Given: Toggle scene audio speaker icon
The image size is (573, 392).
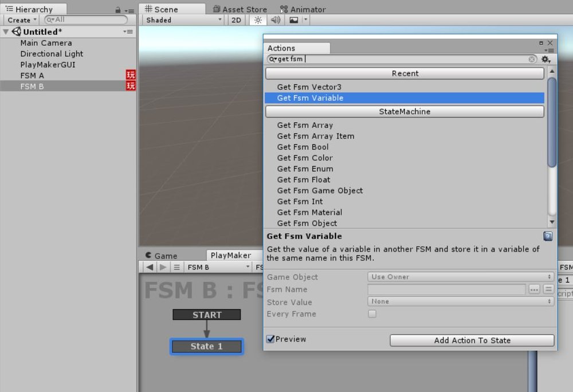Looking at the screenshot, I should tap(276, 20).
